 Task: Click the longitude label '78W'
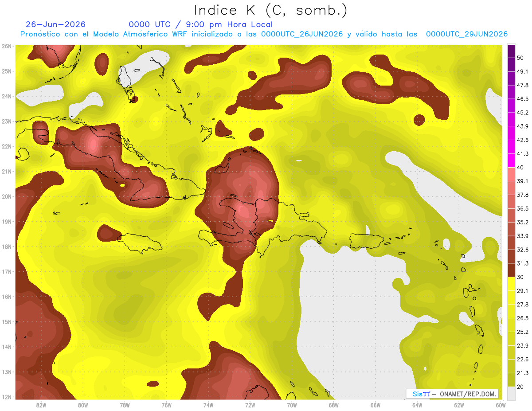point(125,405)
